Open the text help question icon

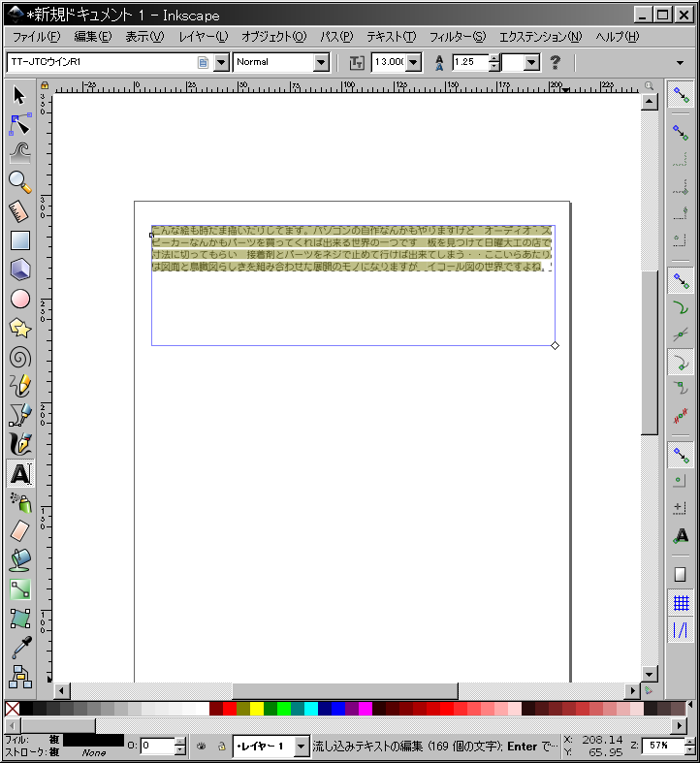point(555,62)
